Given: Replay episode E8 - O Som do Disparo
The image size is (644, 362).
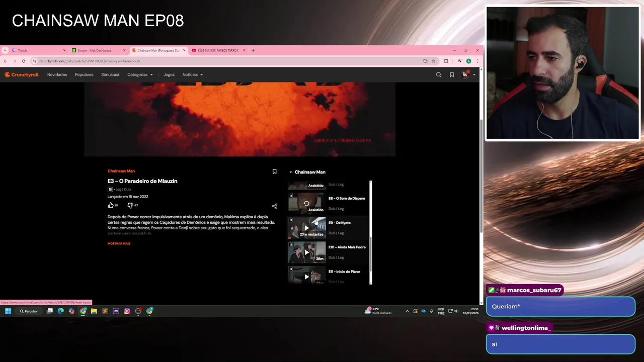Looking at the screenshot, I should 306,203.
